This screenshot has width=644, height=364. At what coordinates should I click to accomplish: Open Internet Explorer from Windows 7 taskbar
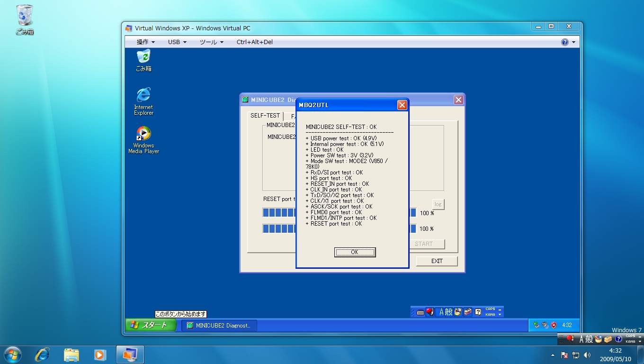click(x=43, y=354)
